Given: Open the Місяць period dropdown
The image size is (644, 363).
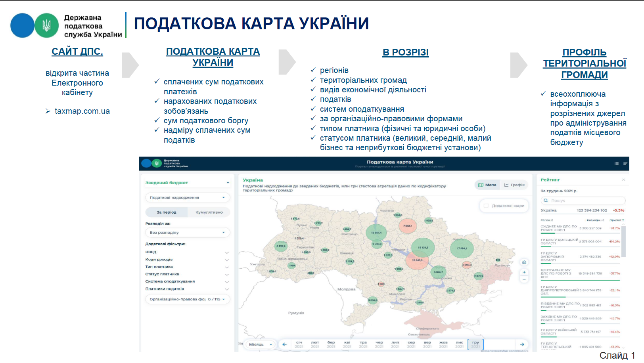Looking at the screenshot, I should pos(260,344).
